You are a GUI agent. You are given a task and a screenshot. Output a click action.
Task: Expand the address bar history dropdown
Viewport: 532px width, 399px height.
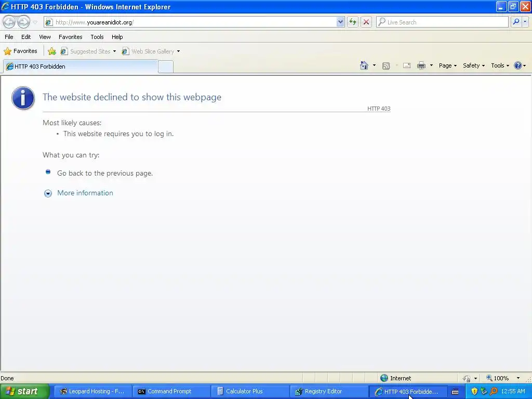340,22
